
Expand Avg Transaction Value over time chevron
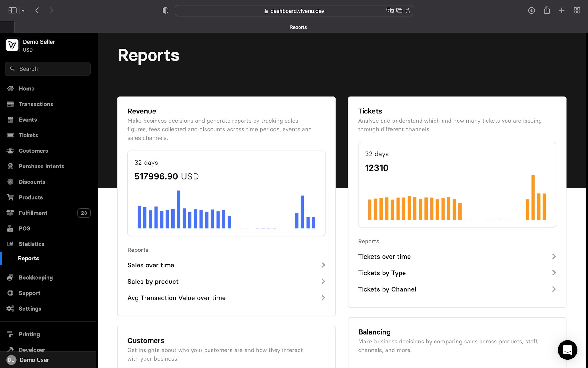[323, 298]
